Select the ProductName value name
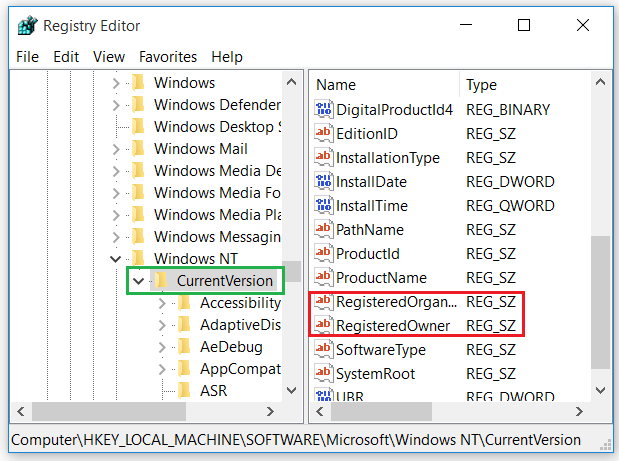Screen dimensions: 619x461 point(381,278)
